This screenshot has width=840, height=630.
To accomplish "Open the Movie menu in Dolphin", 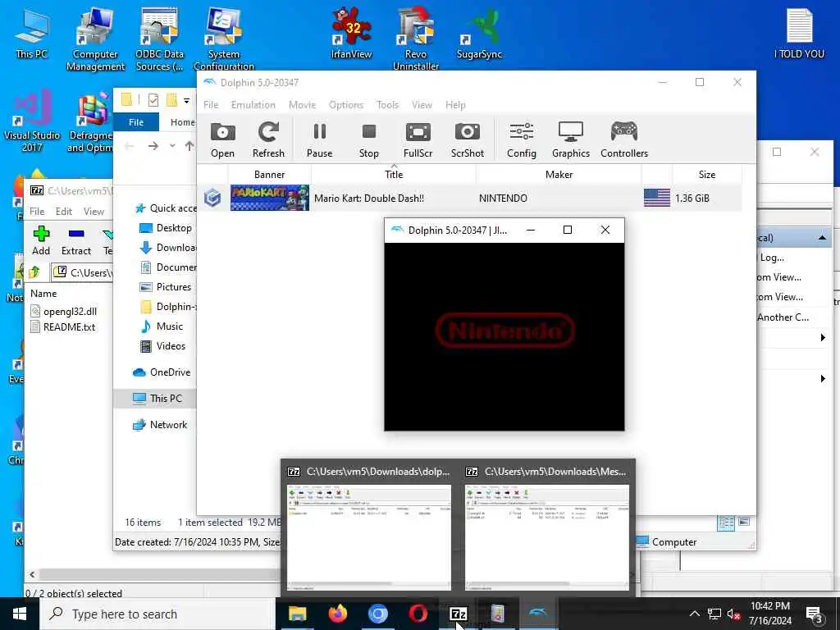I will tap(302, 105).
